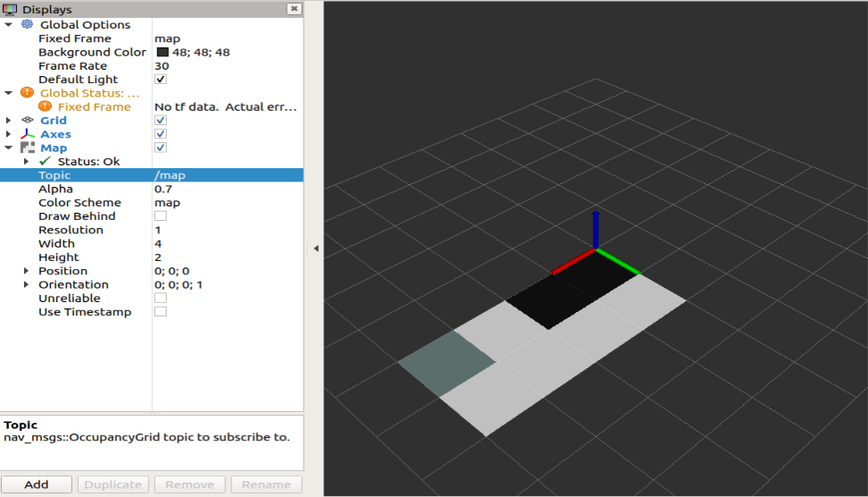The height and width of the screenshot is (497, 868).
Task: Select the Axes tree item label
Action: [x=55, y=134]
